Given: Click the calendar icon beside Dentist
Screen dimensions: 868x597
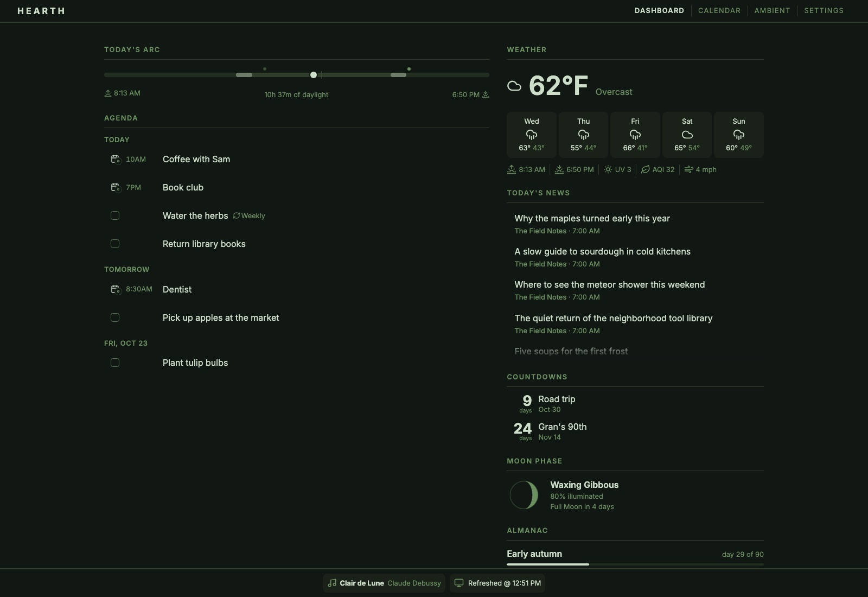Looking at the screenshot, I should point(115,289).
